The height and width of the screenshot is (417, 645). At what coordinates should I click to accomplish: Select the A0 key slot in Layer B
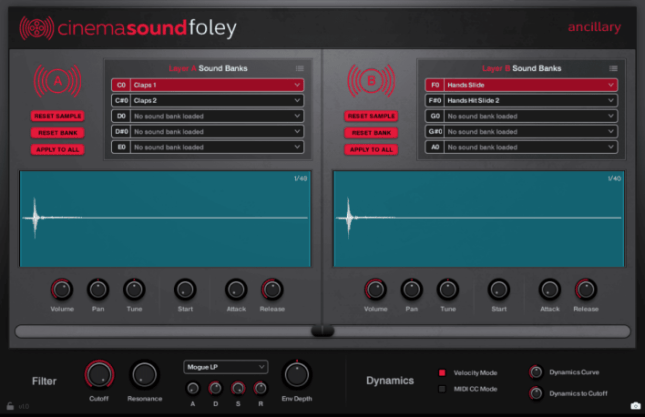click(x=435, y=147)
